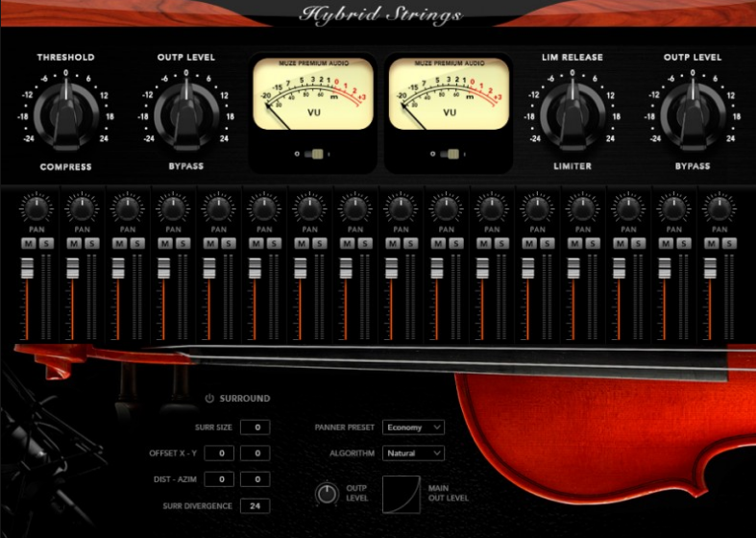
Task: Click the Threshold compressor knob
Action: click(65, 113)
